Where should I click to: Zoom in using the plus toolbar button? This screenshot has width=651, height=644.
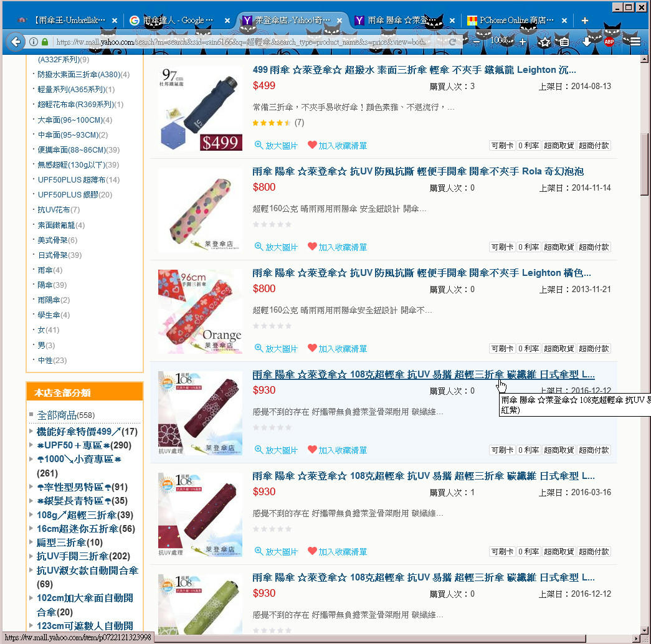coord(523,42)
